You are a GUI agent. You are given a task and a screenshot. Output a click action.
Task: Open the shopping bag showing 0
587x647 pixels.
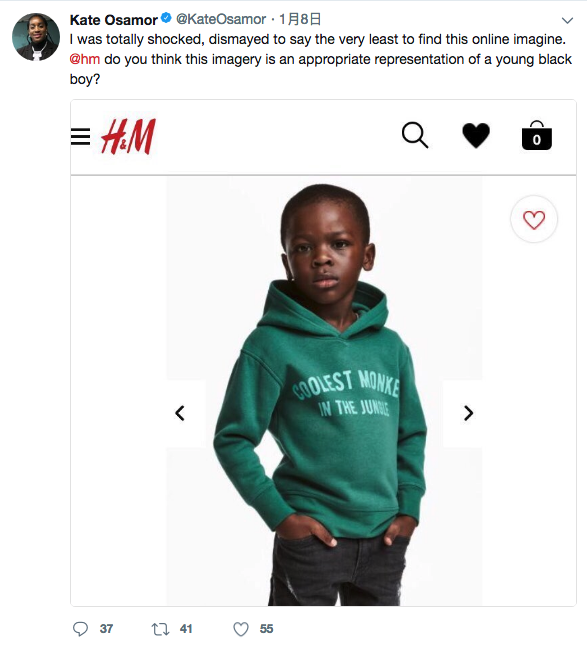tap(537, 135)
